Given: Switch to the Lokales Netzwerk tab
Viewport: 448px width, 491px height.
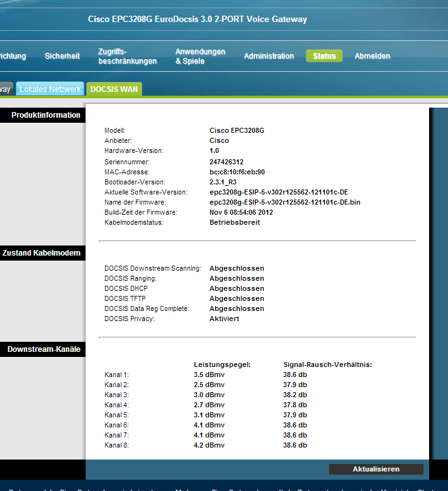Looking at the screenshot, I should [50, 89].
